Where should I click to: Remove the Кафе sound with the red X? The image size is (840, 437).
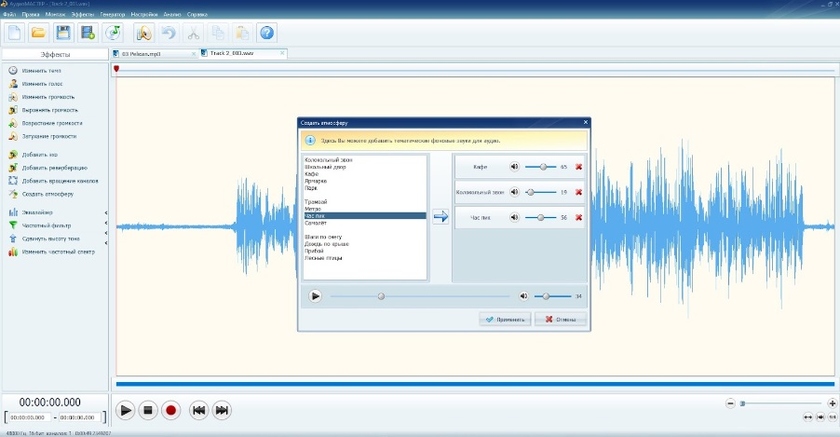(578, 167)
